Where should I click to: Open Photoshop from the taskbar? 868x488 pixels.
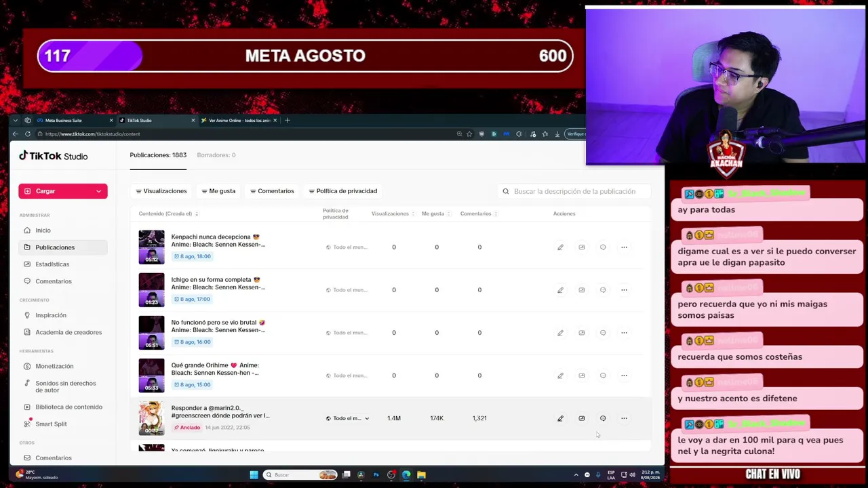376,475
